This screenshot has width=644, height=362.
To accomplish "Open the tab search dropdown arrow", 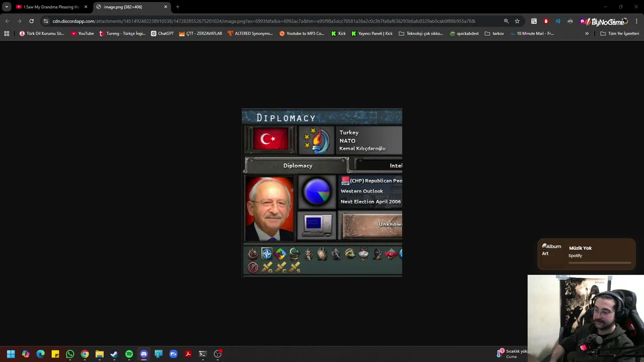I will [x=7, y=7].
